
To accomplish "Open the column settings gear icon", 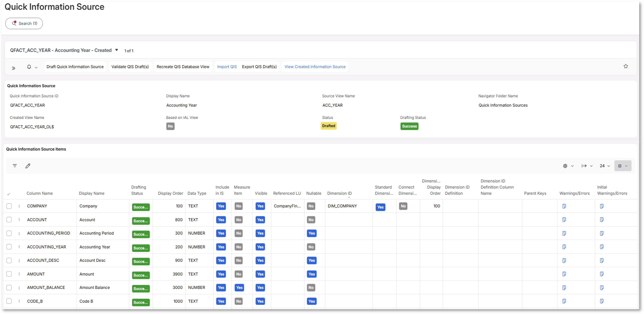I will pyautogui.click(x=565, y=166).
